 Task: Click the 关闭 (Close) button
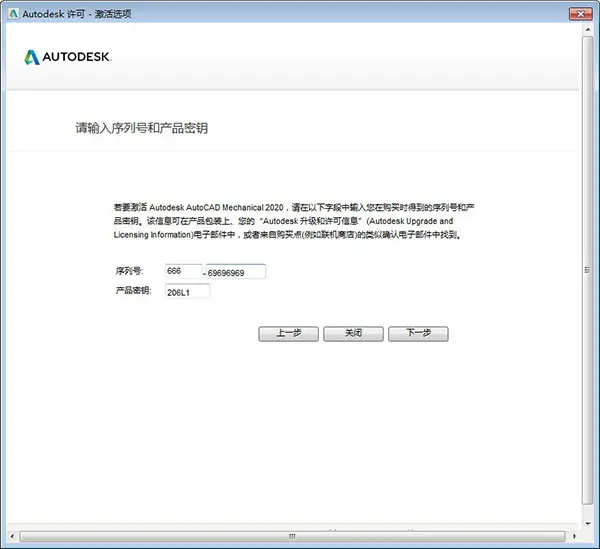click(353, 334)
